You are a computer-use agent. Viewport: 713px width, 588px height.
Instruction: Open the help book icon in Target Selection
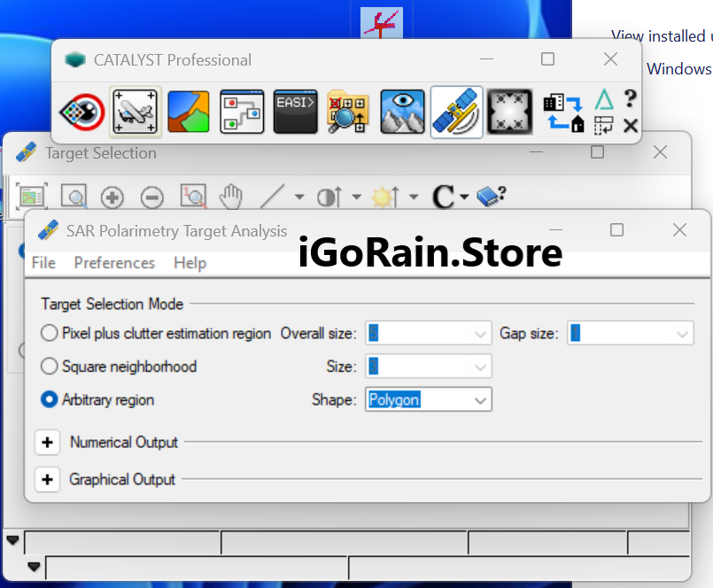click(491, 197)
